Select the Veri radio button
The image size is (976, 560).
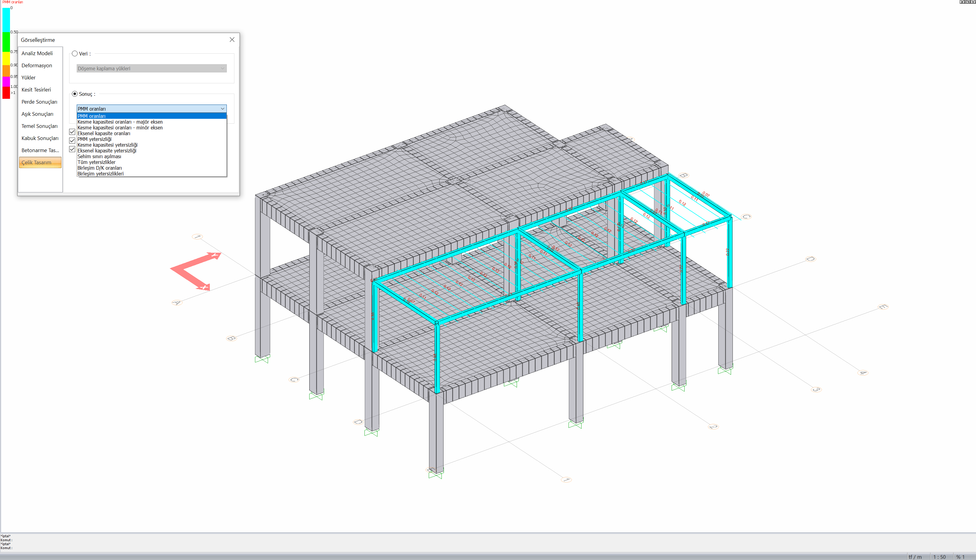coord(75,53)
